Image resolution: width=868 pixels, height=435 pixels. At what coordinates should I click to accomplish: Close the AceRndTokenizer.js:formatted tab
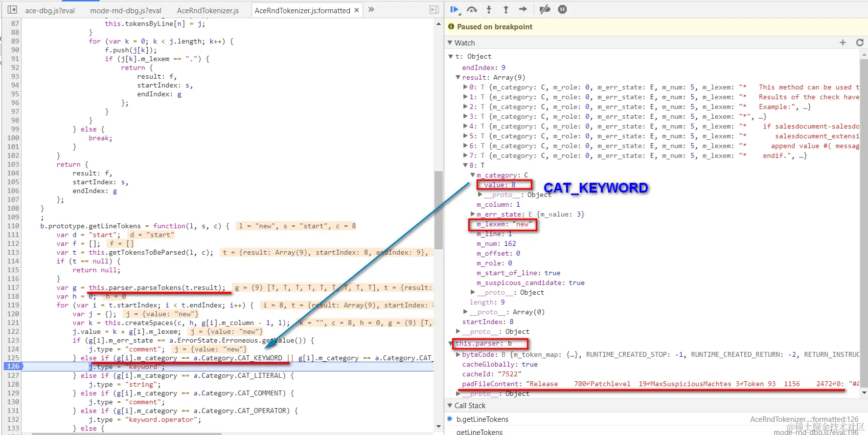click(357, 10)
